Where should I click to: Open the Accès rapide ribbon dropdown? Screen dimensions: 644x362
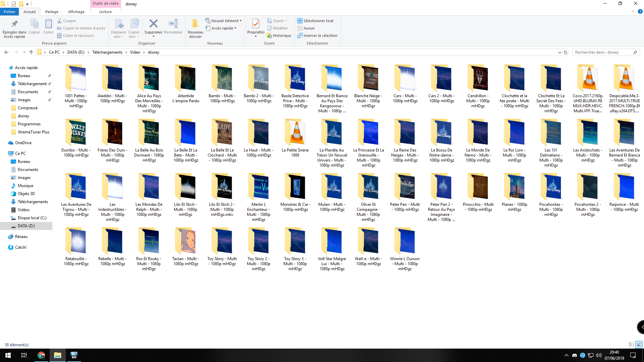point(221,28)
